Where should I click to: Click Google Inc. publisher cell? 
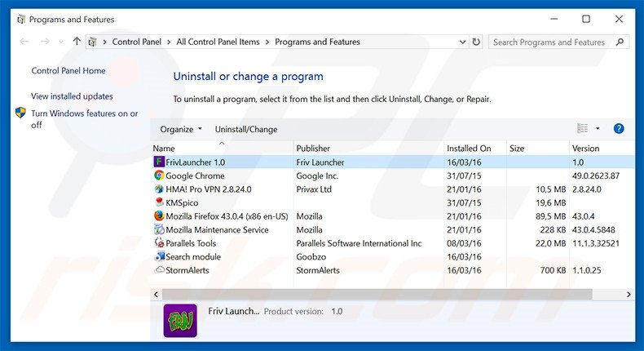pos(317,175)
